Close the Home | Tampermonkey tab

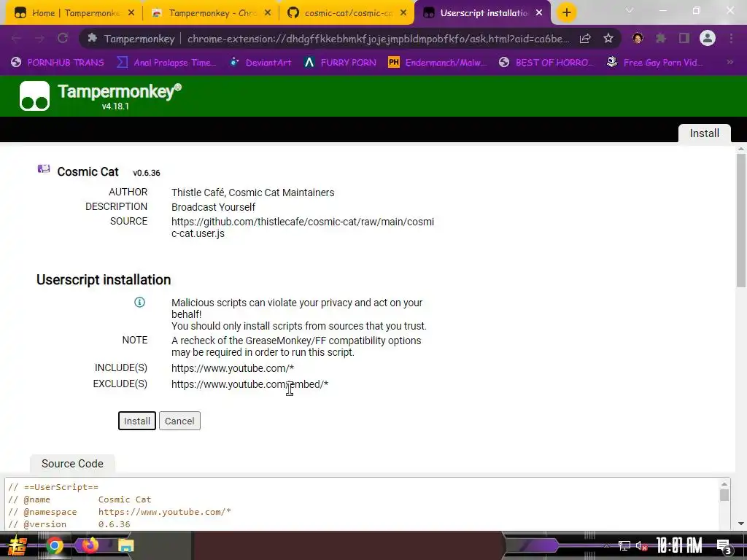(x=131, y=13)
